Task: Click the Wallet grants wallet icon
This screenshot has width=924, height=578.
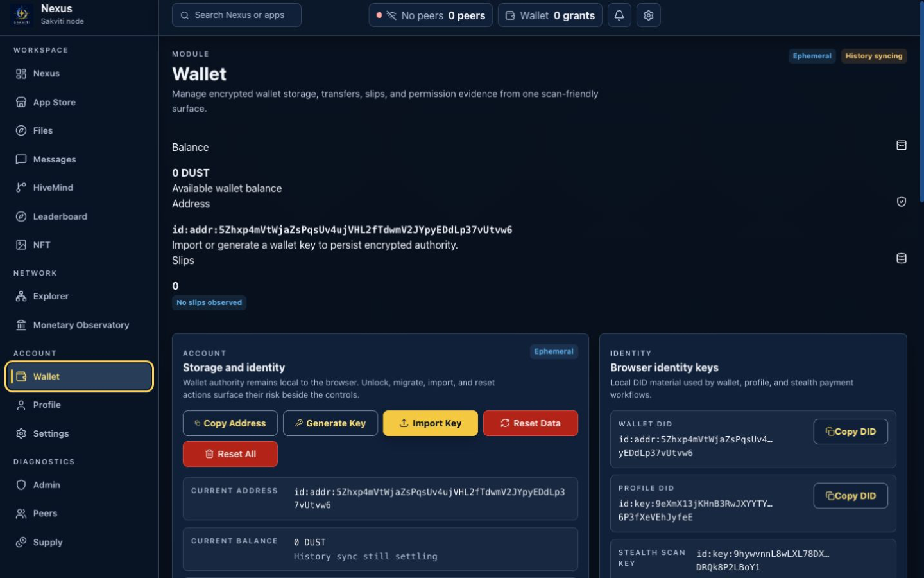Action: tap(510, 15)
